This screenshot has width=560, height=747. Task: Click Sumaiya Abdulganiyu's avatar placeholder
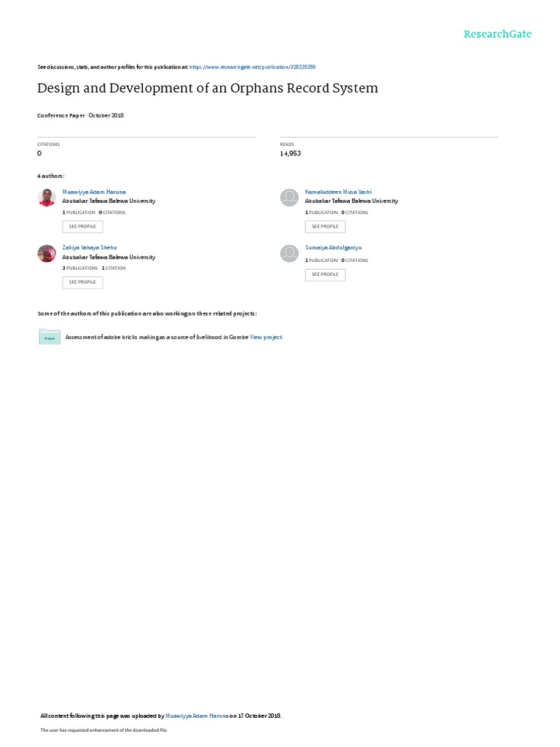[289, 253]
